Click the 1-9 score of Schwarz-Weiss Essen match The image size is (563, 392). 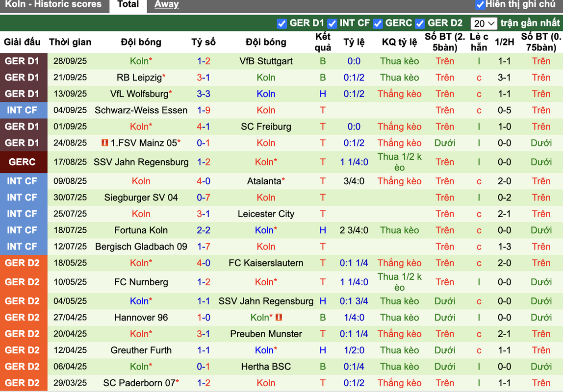point(204,110)
